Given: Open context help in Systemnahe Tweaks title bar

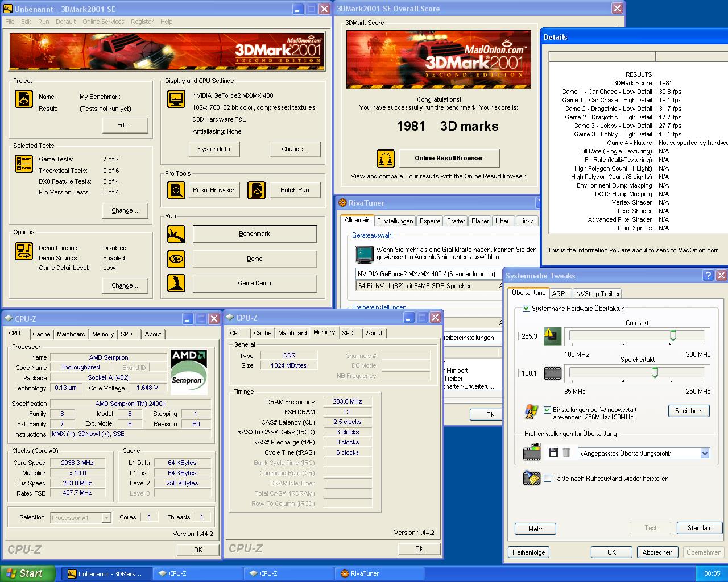Looking at the screenshot, I should tap(708, 276).
